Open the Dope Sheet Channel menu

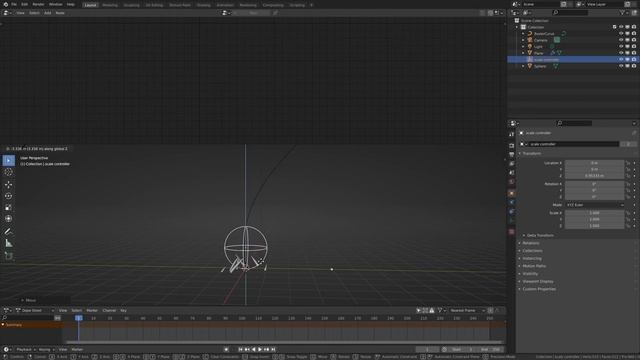click(x=109, y=311)
